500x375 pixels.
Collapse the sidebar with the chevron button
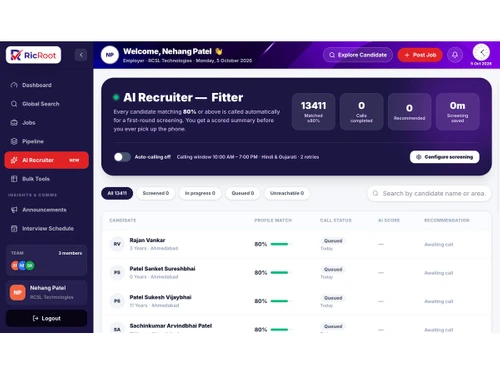coord(81,55)
